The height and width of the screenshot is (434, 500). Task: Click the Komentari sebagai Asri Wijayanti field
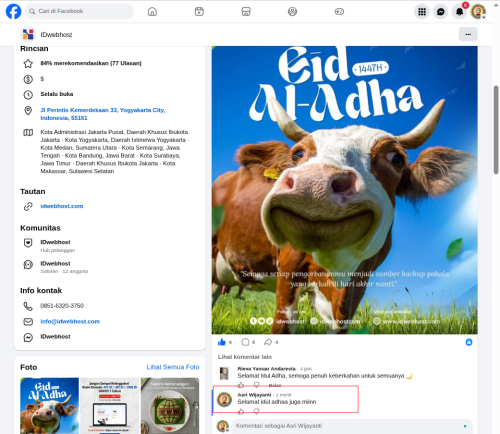[352, 426]
